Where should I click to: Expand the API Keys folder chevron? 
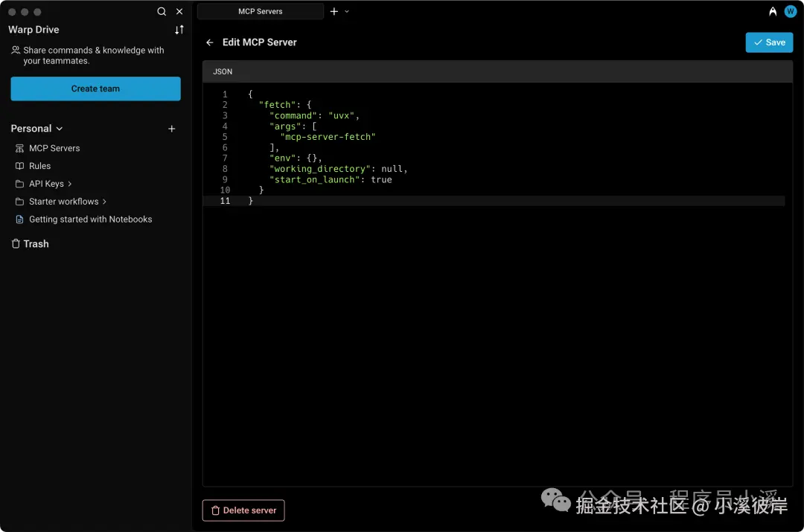pos(70,184)
